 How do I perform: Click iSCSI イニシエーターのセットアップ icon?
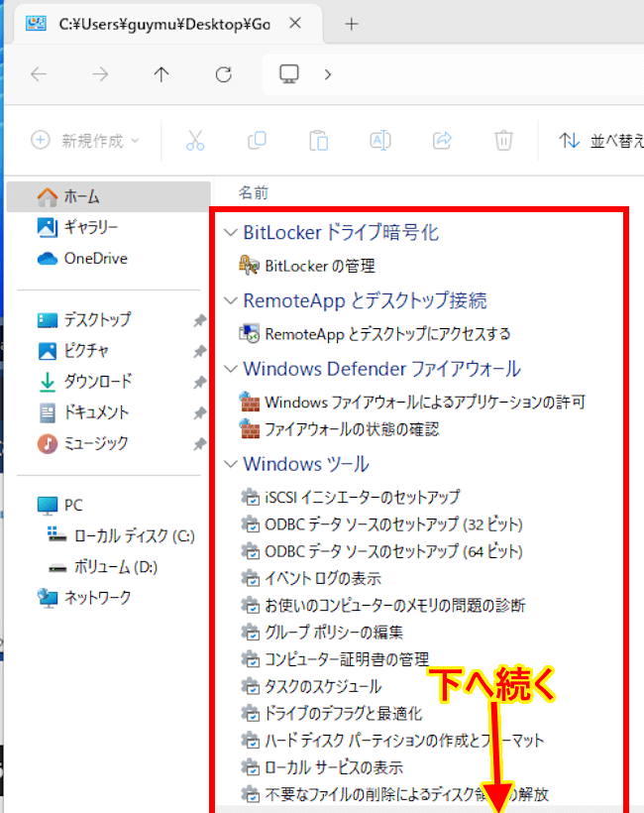(251, 497)
